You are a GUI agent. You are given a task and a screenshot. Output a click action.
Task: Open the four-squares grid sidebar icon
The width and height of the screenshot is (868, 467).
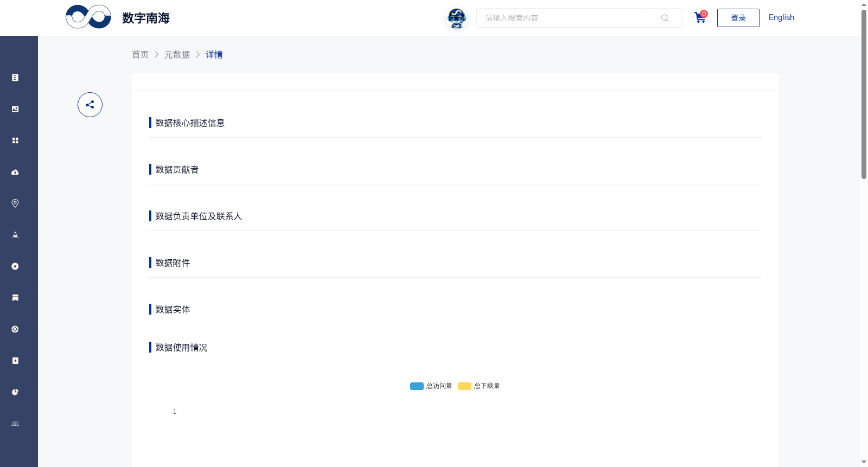point(15,140)
